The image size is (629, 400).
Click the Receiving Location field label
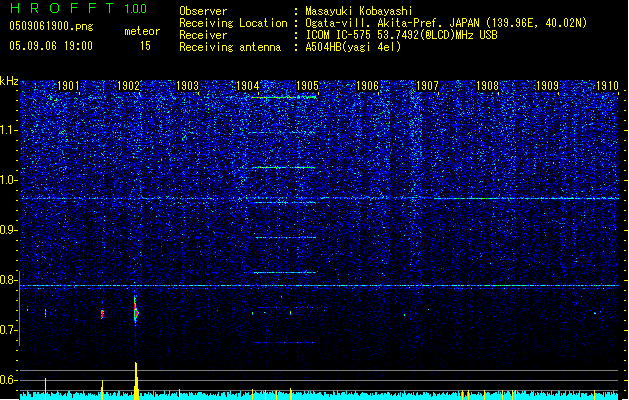[233, 23]
